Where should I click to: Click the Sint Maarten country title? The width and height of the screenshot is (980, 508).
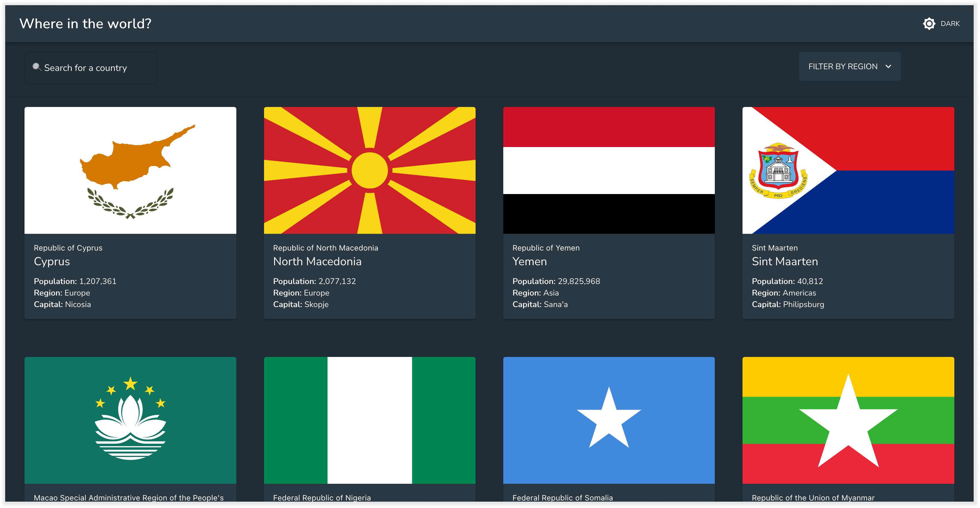coord(785,261)
